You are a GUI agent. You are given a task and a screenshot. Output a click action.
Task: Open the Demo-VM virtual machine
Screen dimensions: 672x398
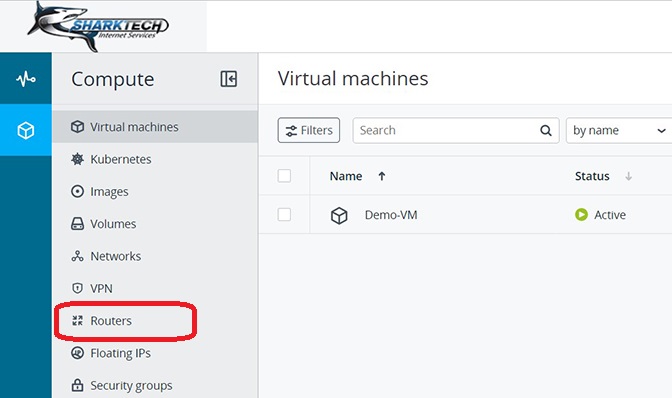391,215
